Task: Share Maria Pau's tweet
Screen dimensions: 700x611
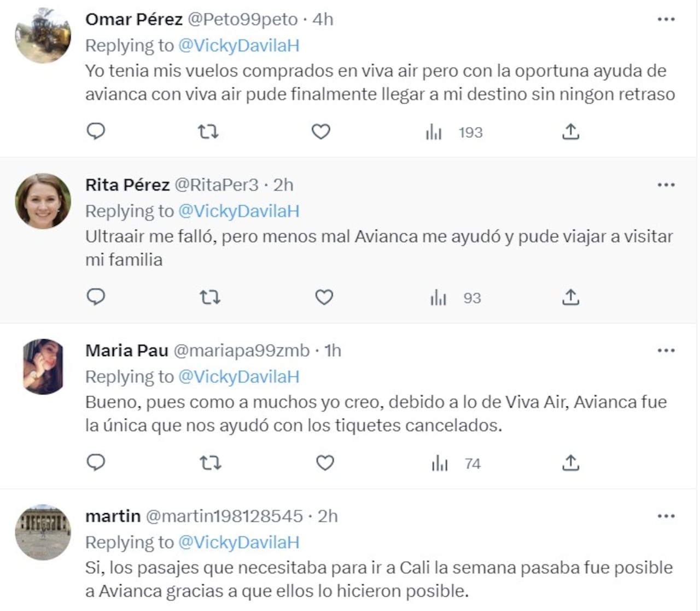Action: [x=571, y=463]
